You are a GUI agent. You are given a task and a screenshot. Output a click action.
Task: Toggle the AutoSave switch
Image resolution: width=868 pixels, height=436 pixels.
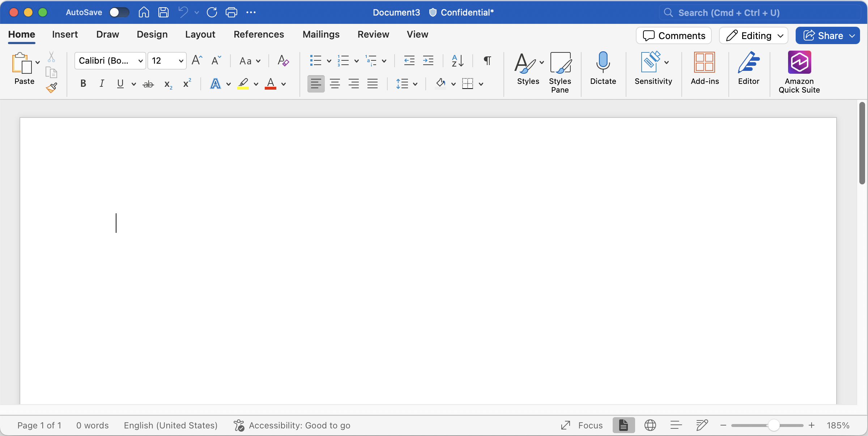click(119, 13)
